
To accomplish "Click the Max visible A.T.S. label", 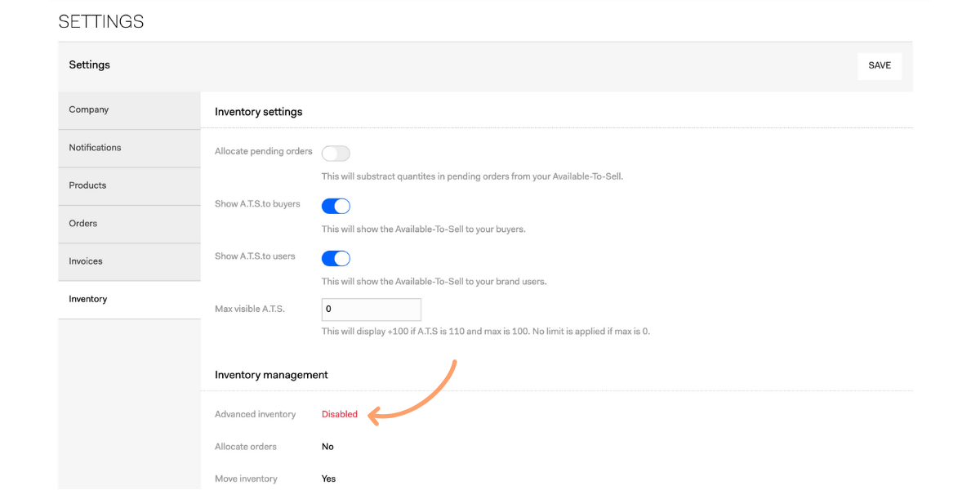I will click(x=250, y=309).
